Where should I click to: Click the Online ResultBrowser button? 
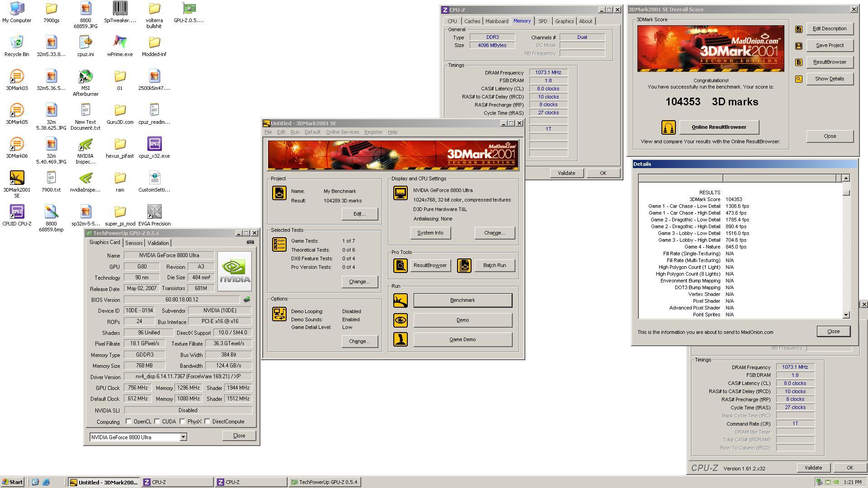pos(719,127)
